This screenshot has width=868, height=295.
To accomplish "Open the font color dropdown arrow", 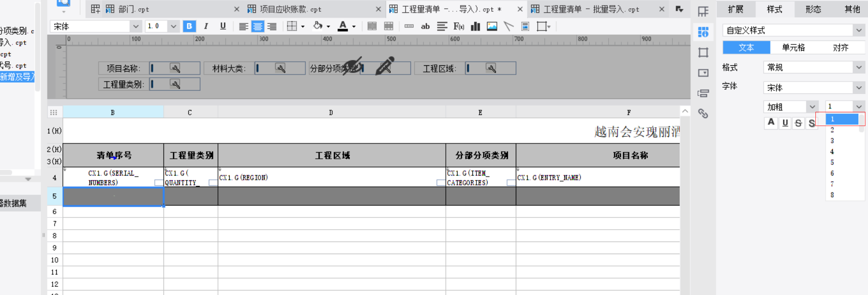I will click(x=354, y=27).
